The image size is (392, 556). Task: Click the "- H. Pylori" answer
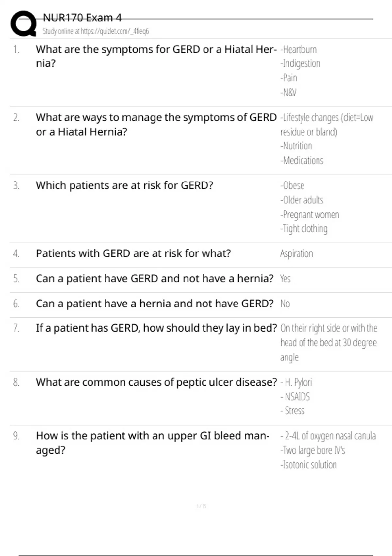[x=296, y=382]
